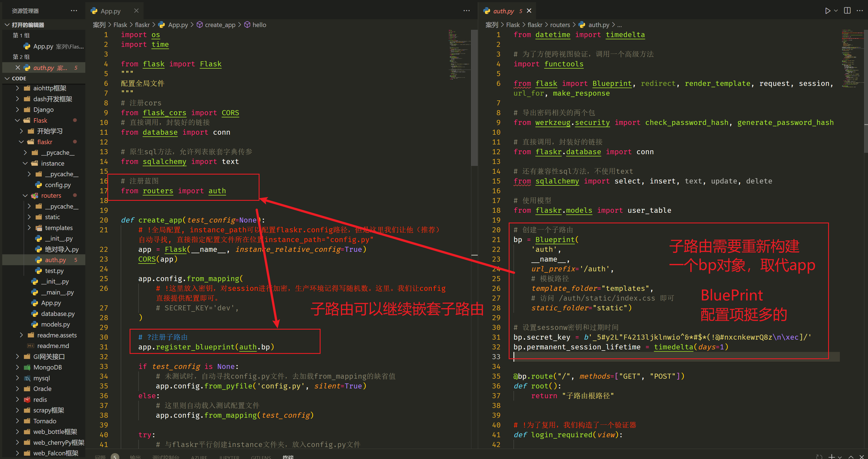This screenshot has width=868, height=459.
Task: Split the editor right
Action: coord(847,11)
